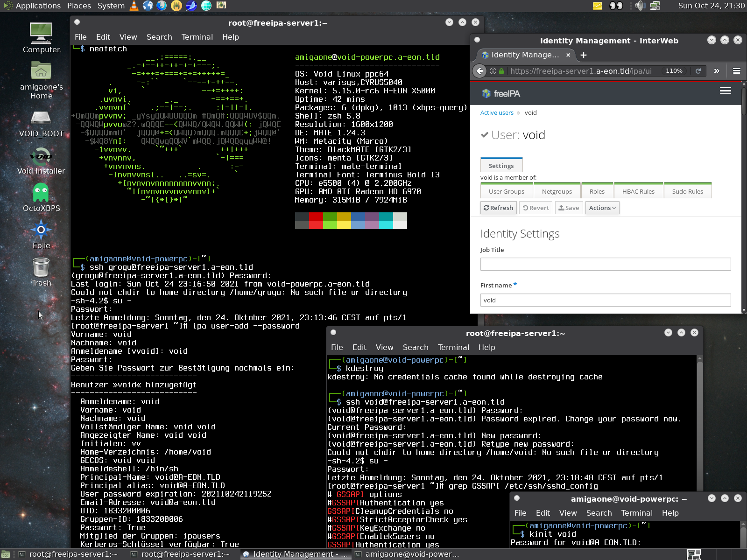Open the HBAC Rules tab
Viewport: 747px width, 560px height.
(638, 191)
